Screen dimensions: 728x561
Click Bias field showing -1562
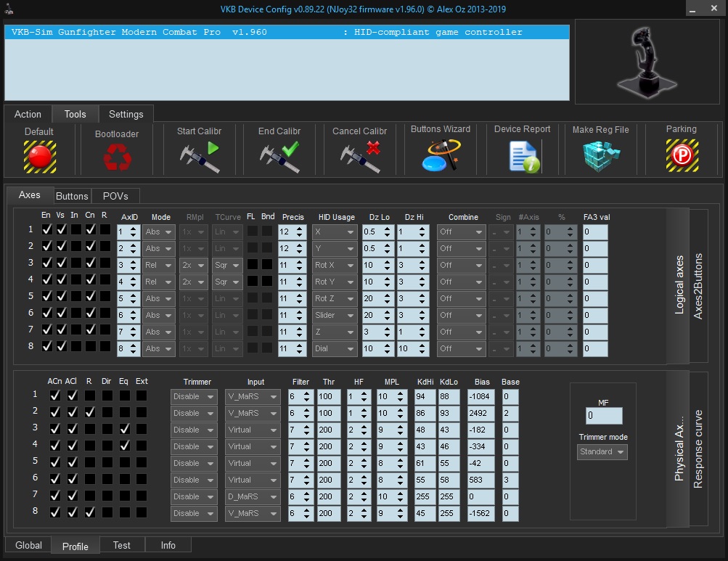(481, 513)
